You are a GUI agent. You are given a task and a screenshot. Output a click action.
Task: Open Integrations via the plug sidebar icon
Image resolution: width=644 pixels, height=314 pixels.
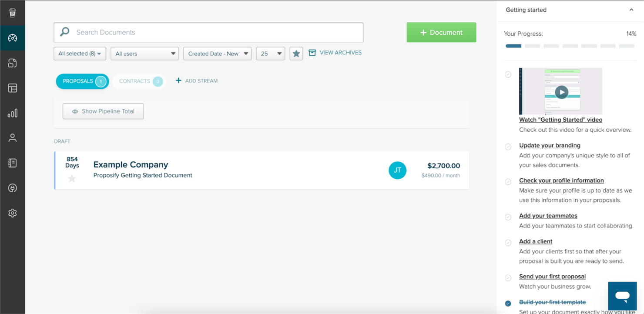point(13,188)
